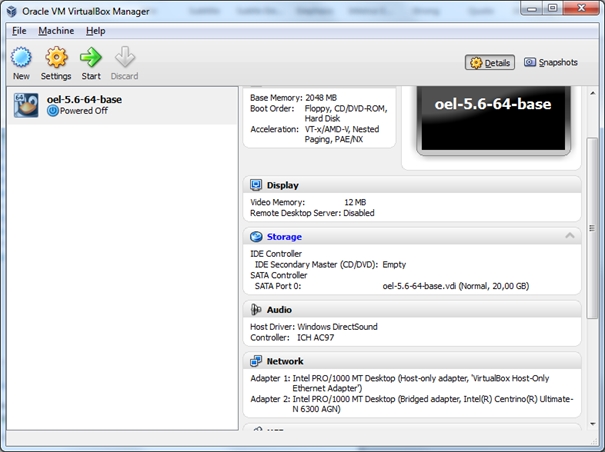
Task: Click the Adapter 1 host-only entry
Action: [400, 383]
